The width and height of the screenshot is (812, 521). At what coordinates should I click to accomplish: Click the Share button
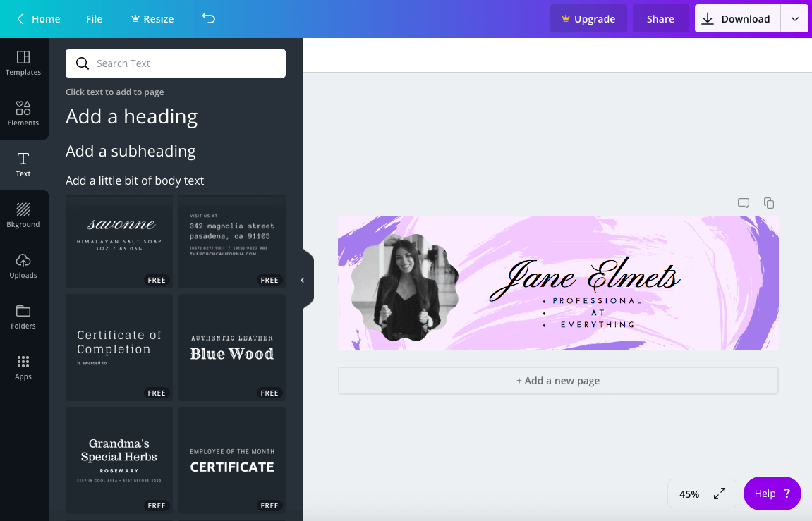pos(660,19)
